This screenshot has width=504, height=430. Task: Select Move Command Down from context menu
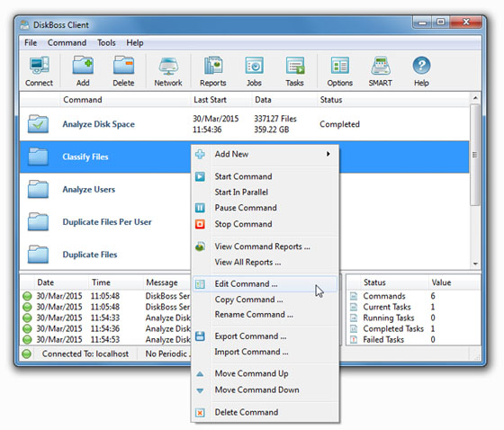(265, 390)
